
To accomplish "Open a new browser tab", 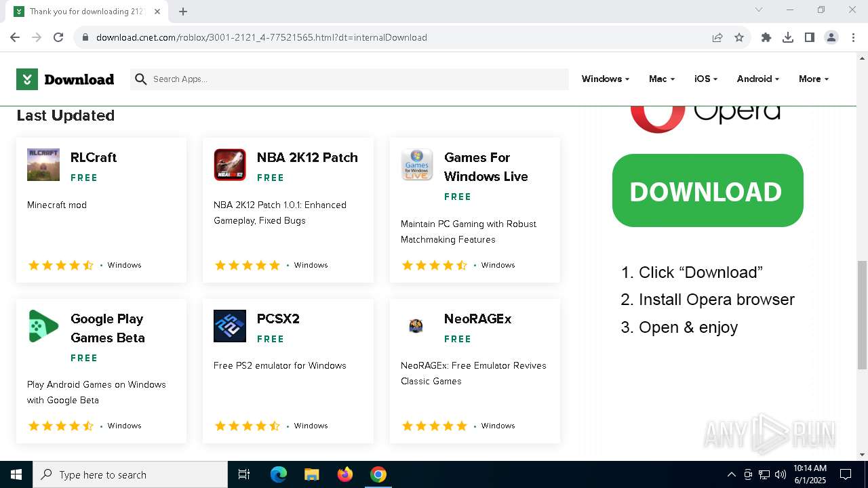I will [x=183, y=12].
